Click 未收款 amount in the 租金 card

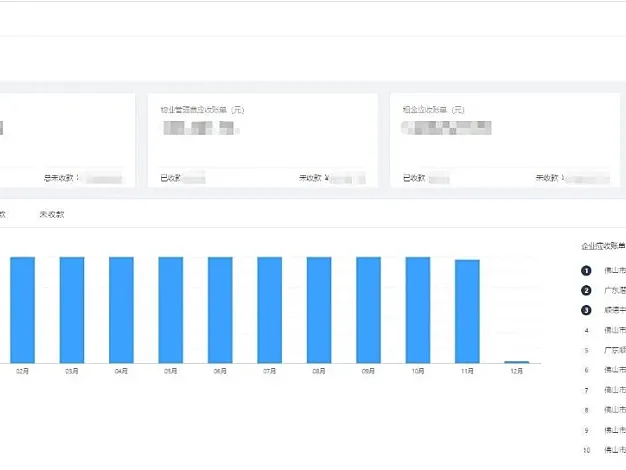click(x=573, y=178)
